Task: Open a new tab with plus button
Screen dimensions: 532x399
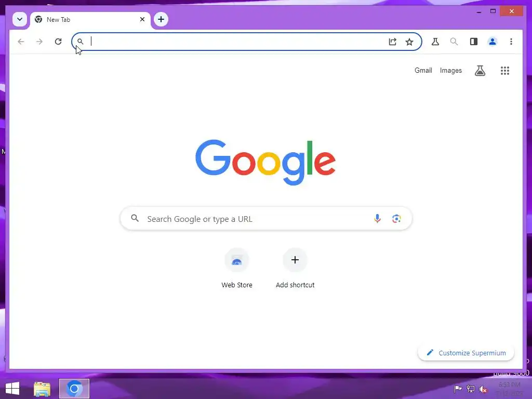Action: [x=161, y=19]
